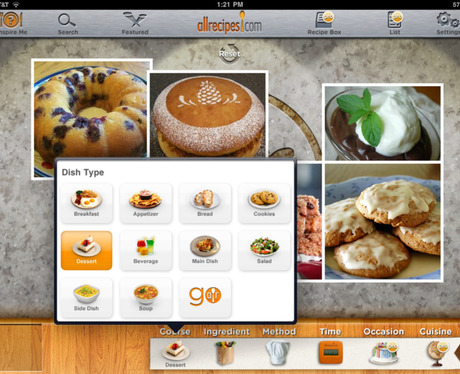Select the Cookies dish type
This screenshot has height=374, width=460.
coord(264,203)
